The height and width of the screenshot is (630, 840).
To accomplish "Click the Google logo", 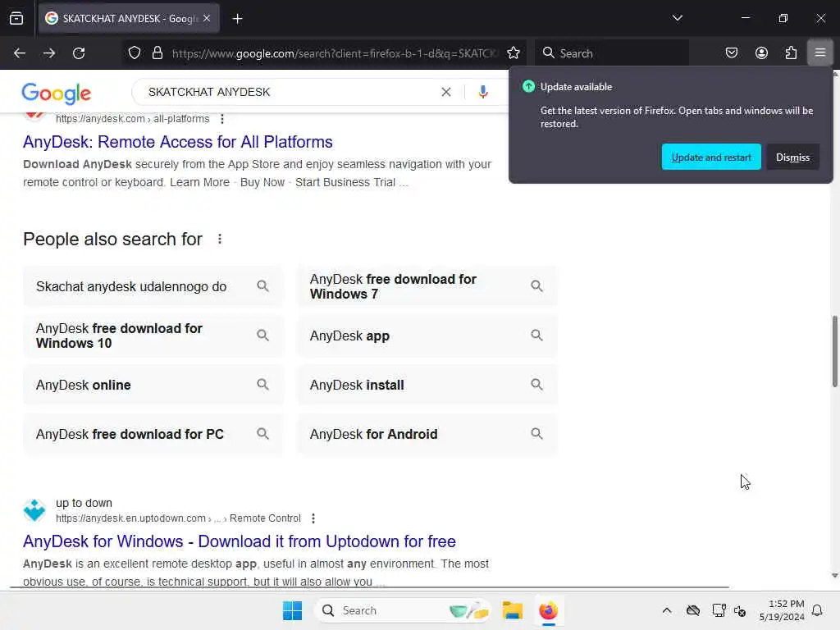I will 57,94.
